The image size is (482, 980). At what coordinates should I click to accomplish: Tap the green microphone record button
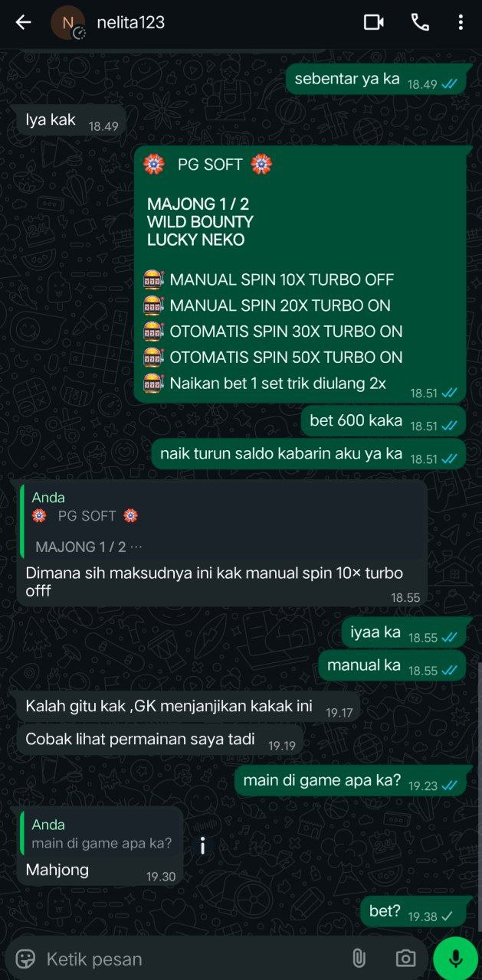coord(455,958)
